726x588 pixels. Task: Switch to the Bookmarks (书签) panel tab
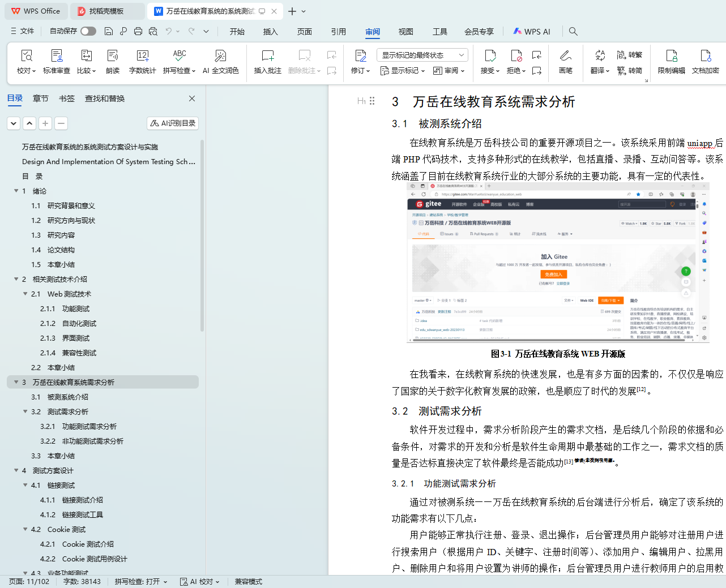[x=67, y=98]
